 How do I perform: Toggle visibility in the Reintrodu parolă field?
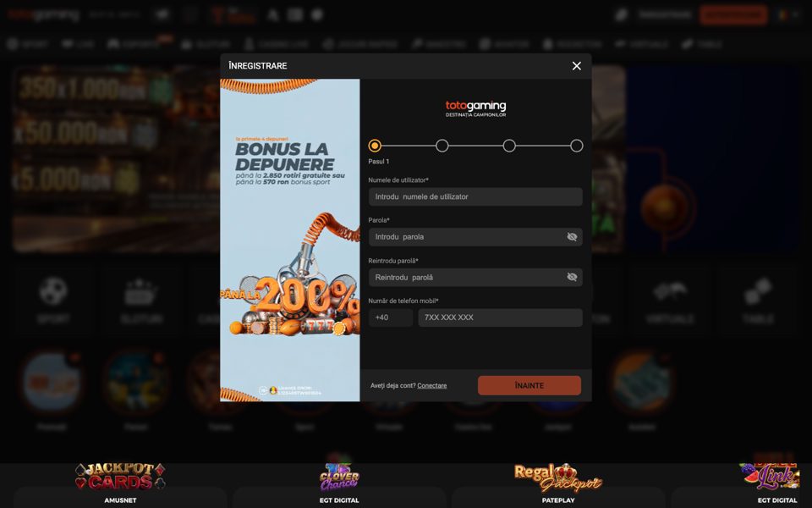pos(572,278)
